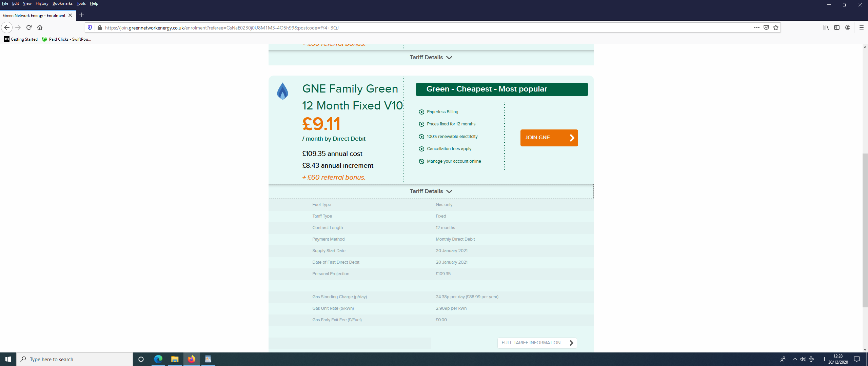Viewport: 868px width, 366px height.
Task: Open page actions three-dot menu
Action: (756, 27)
